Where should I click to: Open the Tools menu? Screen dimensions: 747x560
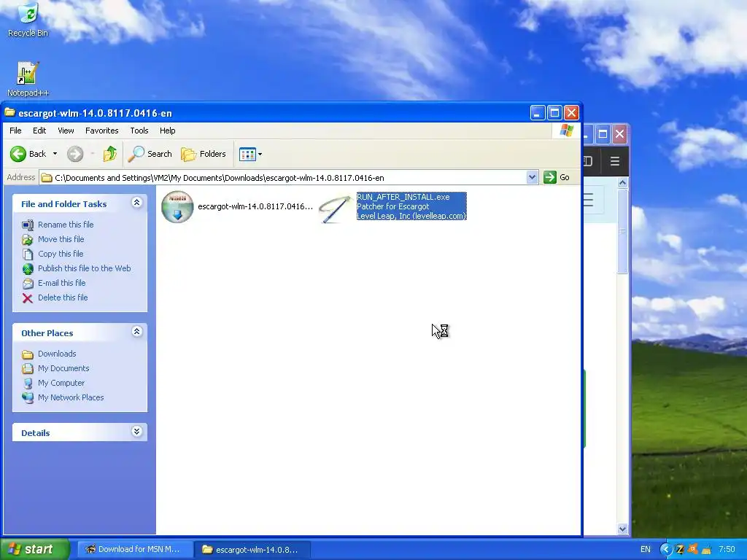click(139, 131)
